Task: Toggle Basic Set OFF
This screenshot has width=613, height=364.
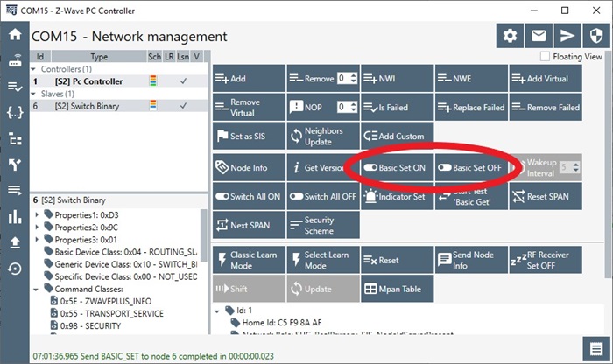Action: pyautogui.click(x=471, y=167)
